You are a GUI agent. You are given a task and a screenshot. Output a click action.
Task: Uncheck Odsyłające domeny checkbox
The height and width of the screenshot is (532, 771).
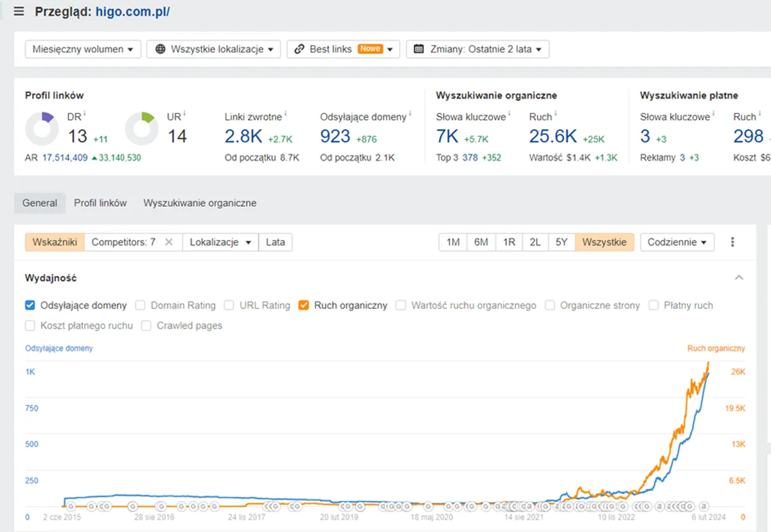[x=30, y=305]
